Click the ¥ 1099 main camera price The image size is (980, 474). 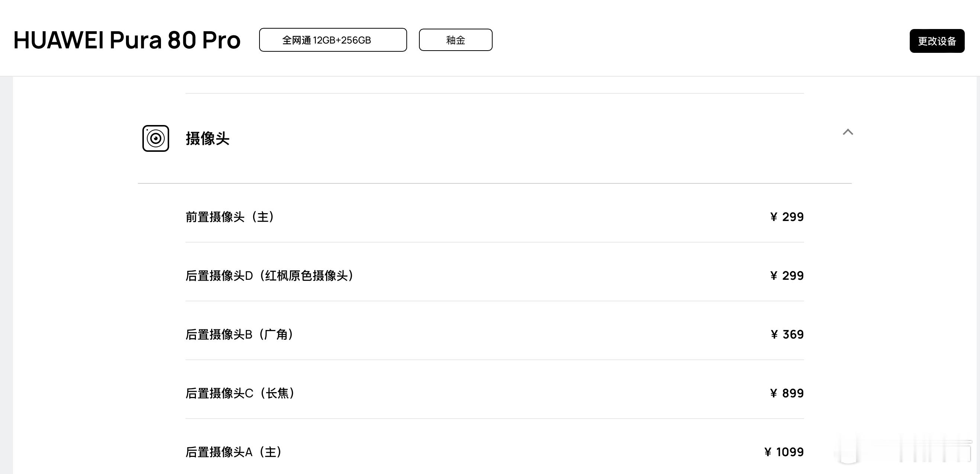[x=784, y=452]
